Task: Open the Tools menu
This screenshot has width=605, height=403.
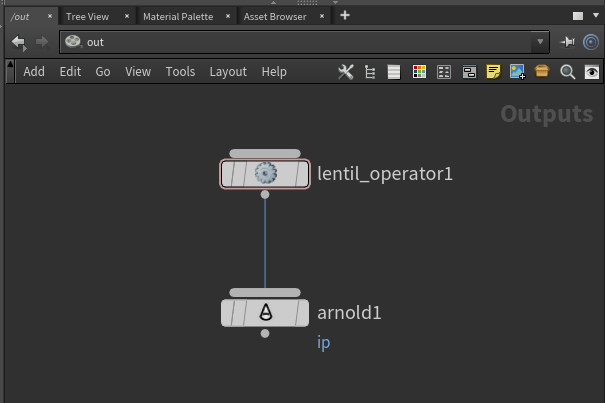Action: pos(180,72)
